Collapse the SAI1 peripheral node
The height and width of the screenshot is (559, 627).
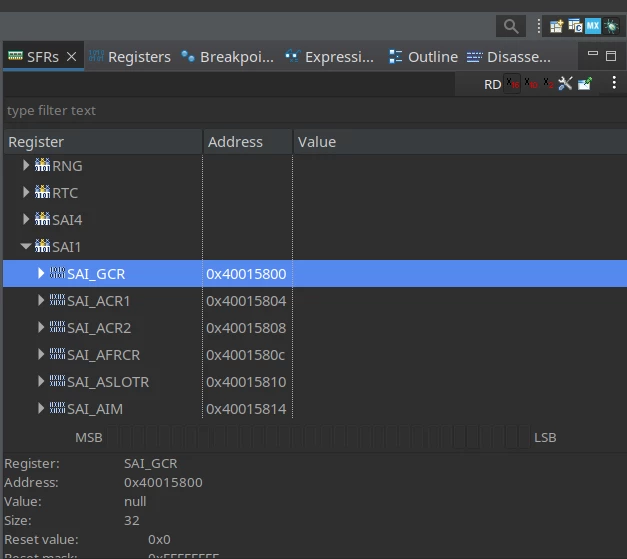[26, 246]
